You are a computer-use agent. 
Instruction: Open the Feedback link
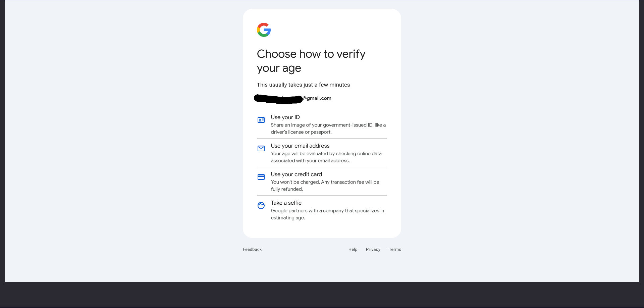252,249
